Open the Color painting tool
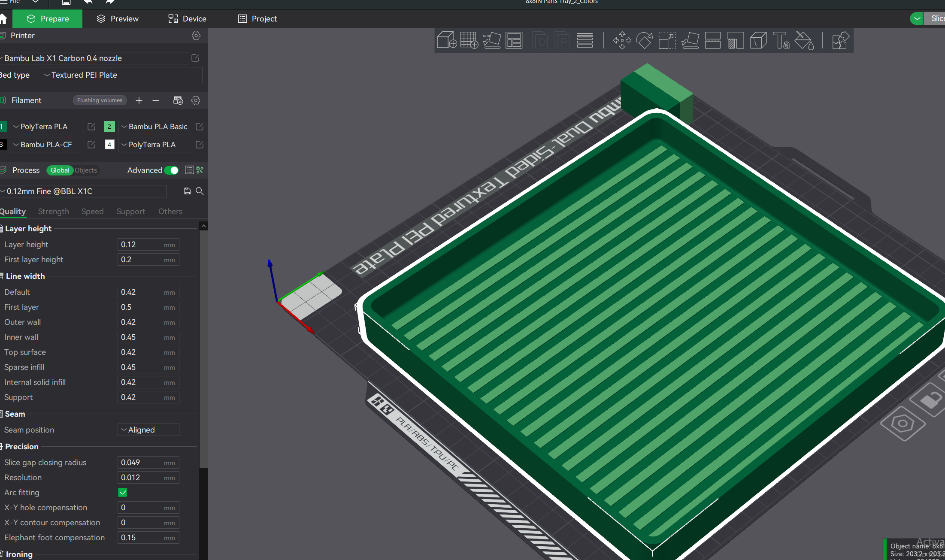Screen dimensions: 945x560 click(804, 40)
